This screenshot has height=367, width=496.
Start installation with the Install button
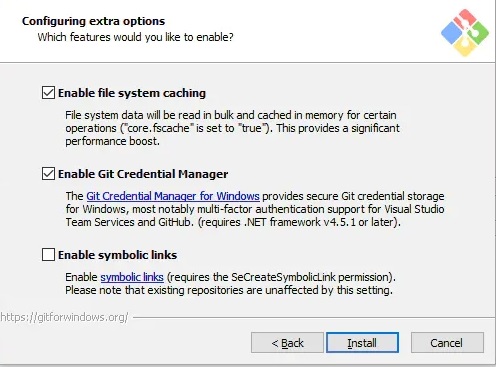click(x=362, y=342)
